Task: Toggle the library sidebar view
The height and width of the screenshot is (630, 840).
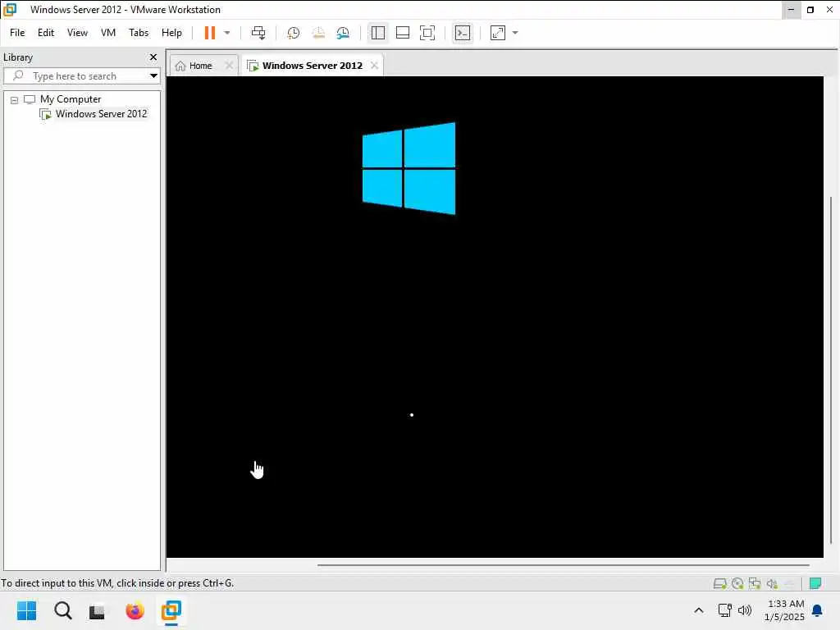Action: click(377, 33)
